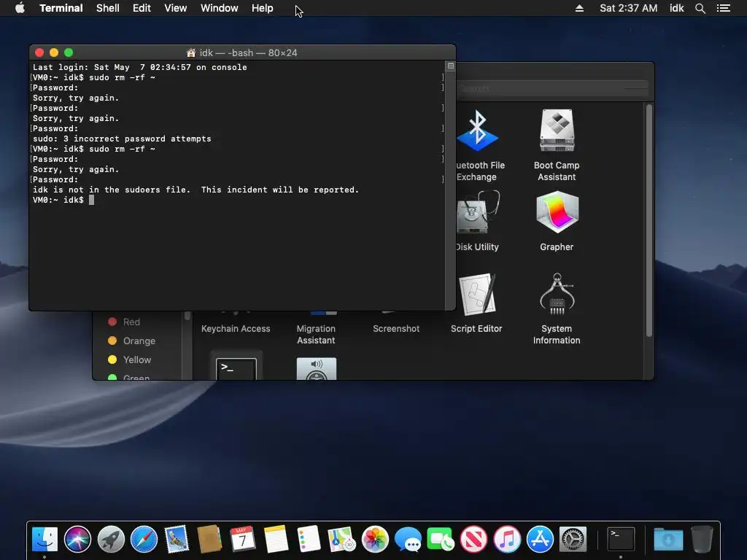Screen dimensions: 747x560
Task: Click the eject icon in menu bar
Action: (x=579, y=8)
